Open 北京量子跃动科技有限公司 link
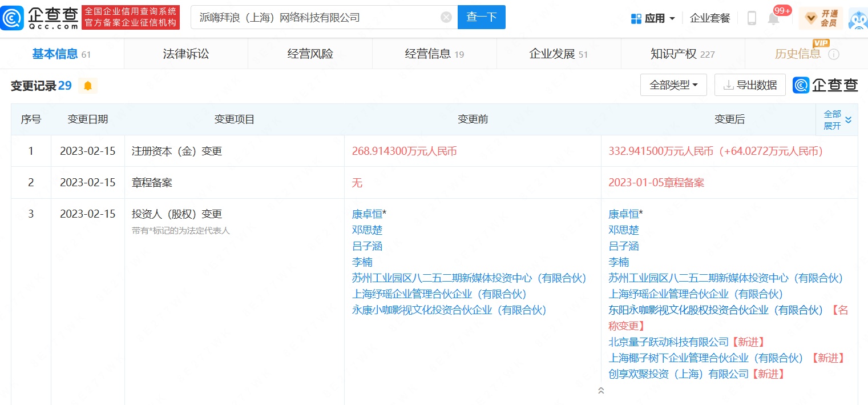The image size is (868, 405). 669,342
